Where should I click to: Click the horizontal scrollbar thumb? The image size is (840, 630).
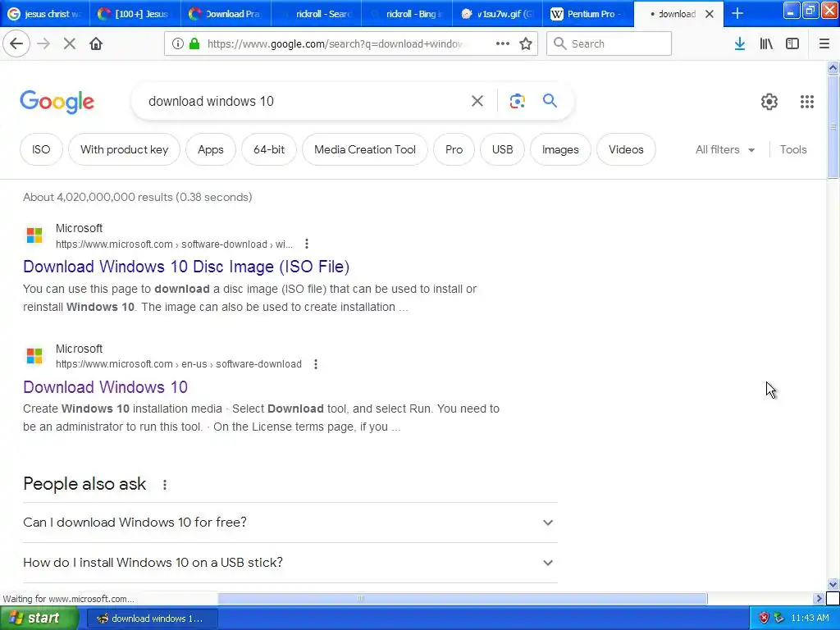(463, 598)
